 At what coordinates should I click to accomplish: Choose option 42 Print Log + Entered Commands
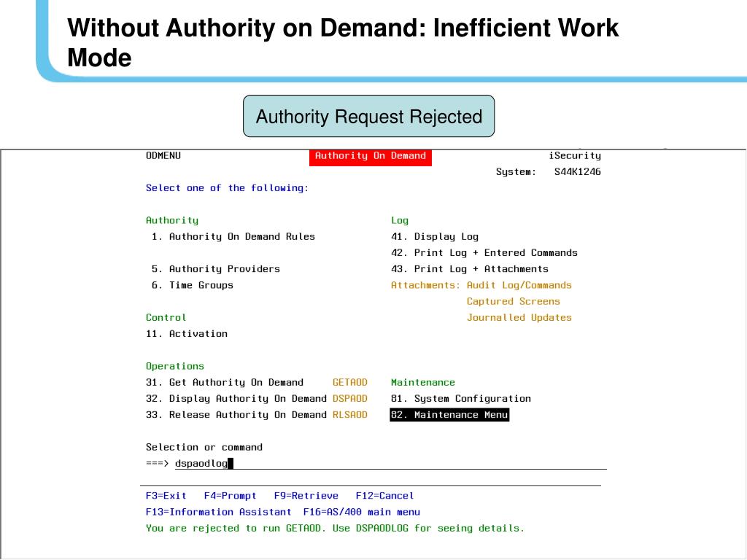484,253
